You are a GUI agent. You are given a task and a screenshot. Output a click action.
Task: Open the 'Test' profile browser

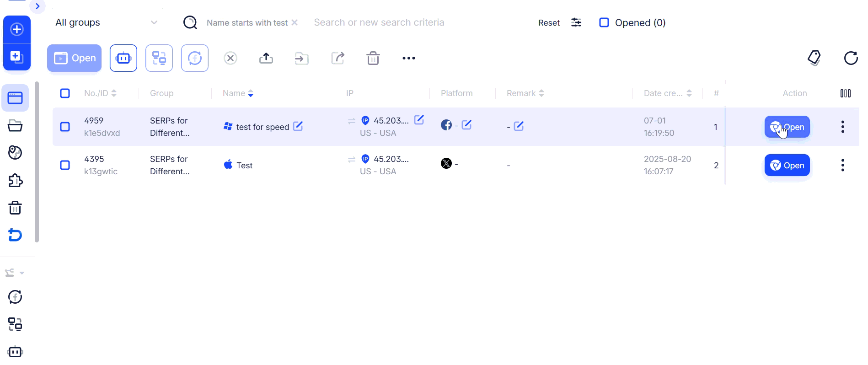click(x=787, y=165)
